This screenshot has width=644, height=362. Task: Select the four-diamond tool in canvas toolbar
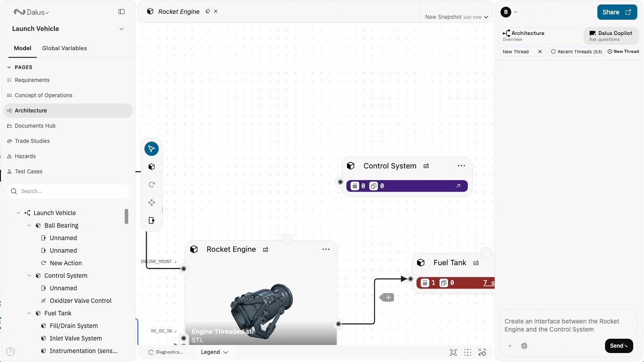coord(152,203)
